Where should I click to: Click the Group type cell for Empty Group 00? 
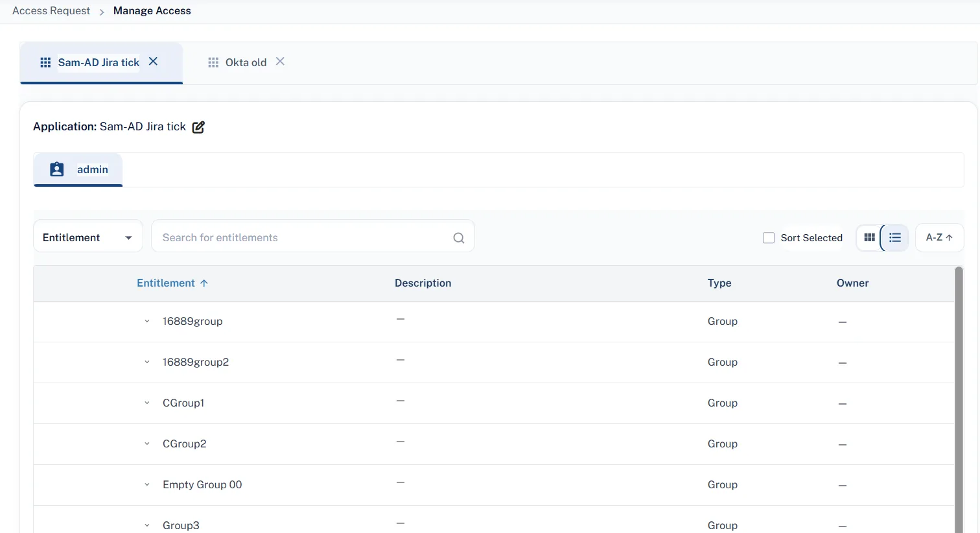(723, 485)
